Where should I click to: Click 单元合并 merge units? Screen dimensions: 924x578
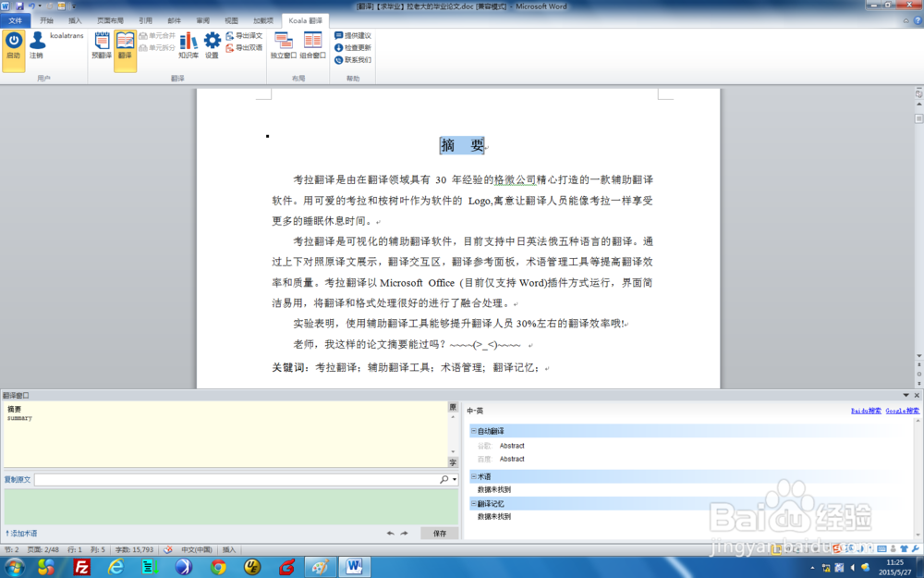point(157,36)
